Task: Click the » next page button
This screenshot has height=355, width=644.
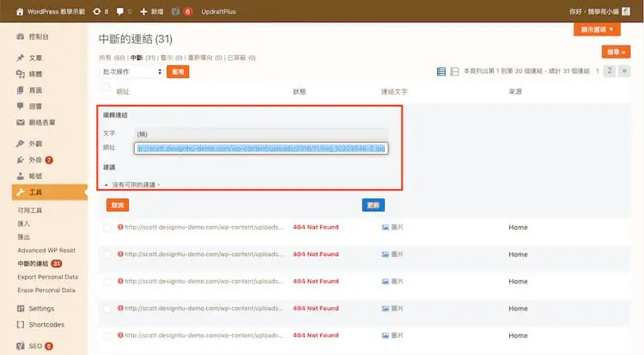Action: [x=624, y=70]
